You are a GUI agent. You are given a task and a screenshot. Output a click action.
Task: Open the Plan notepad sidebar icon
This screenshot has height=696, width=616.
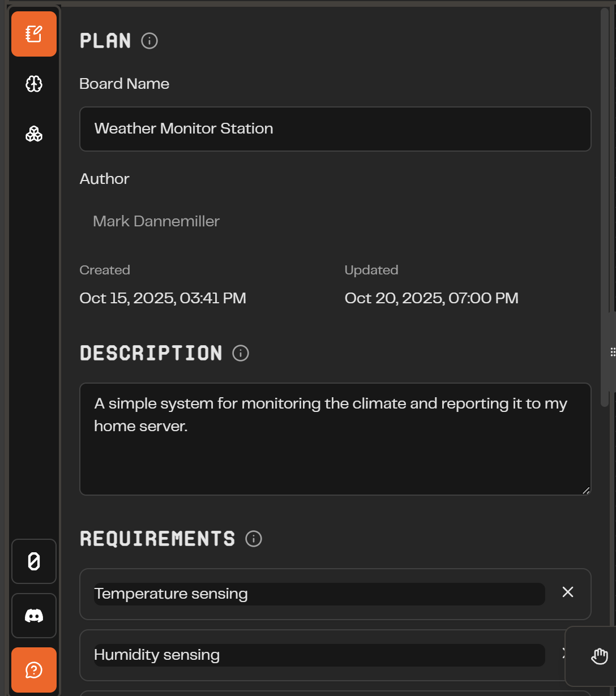(x=34, y=34)
